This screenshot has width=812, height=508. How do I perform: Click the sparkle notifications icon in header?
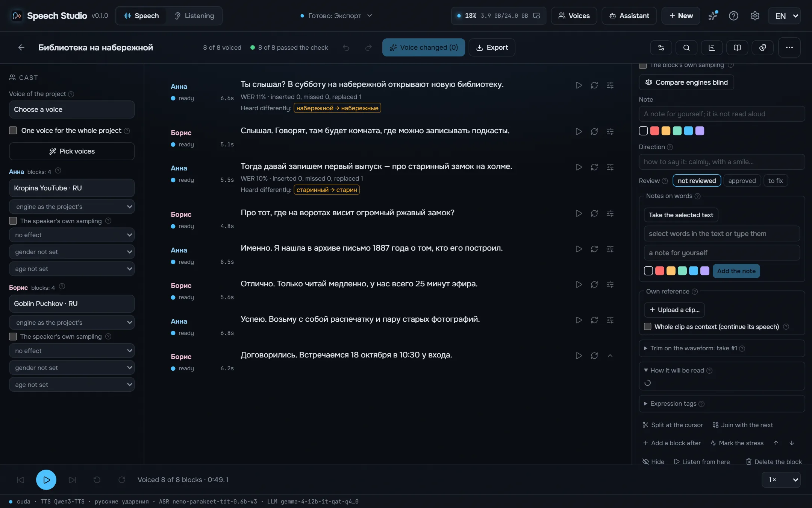(x=712, y=16)
